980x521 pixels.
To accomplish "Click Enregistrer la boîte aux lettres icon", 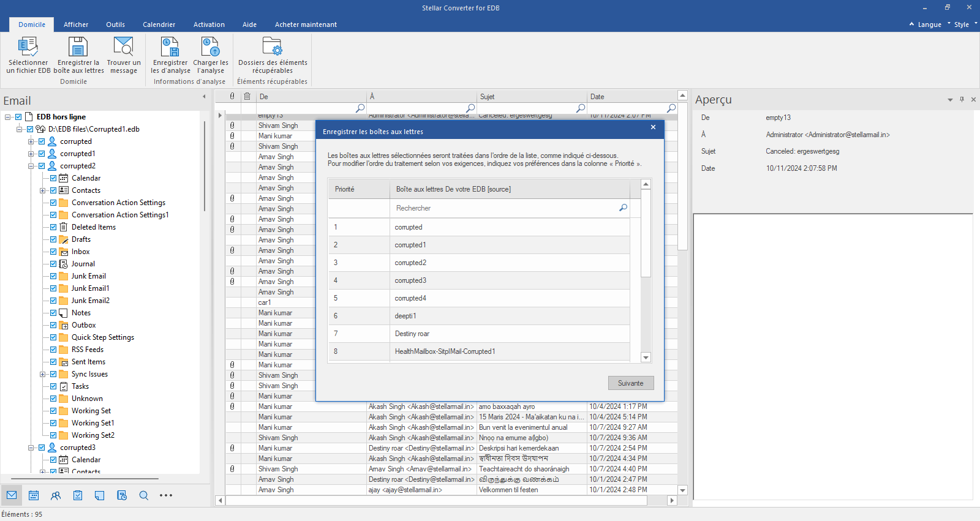I will click(78, 48).
